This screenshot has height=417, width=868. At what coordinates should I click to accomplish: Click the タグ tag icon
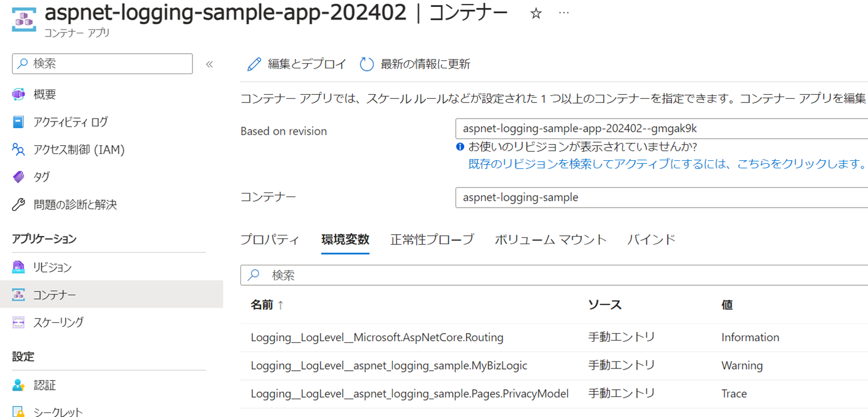(18, 177)
